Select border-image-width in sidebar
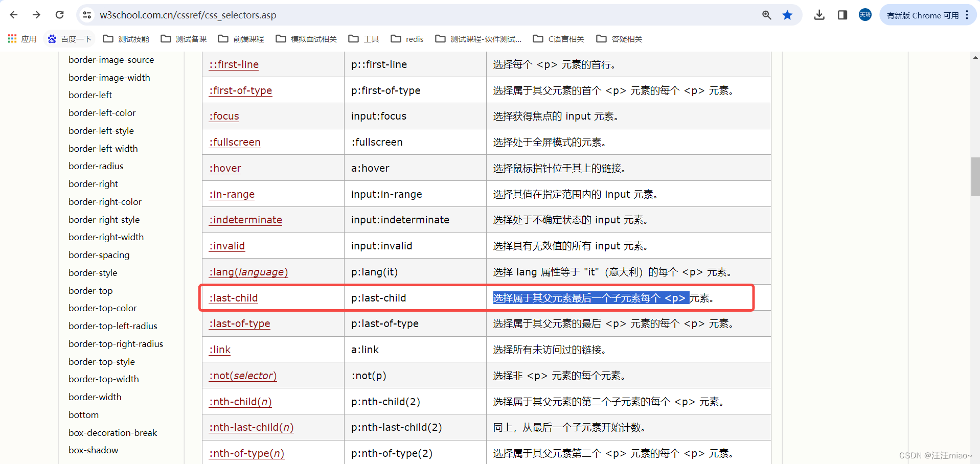The width and height of the screenshot is (980, 464). pyautogui.click(x=109, y=78)
